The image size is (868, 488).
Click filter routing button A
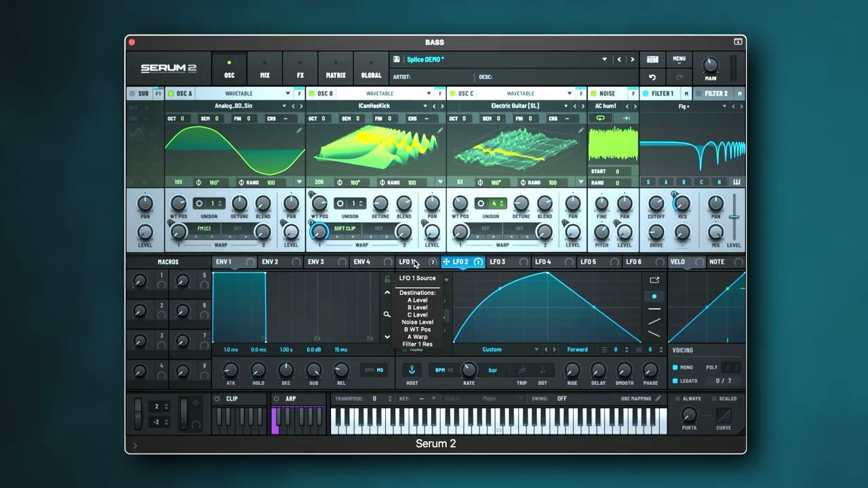coord(666,182)
